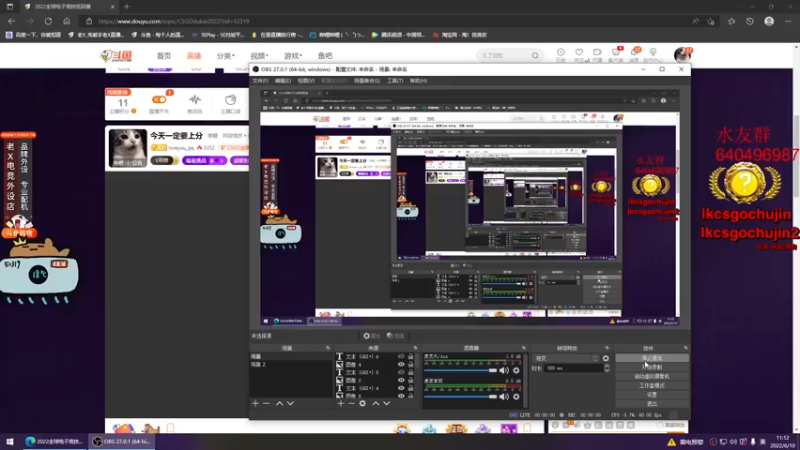Toggle visibility of source 文本 (GDI+) 6
This screenshot has width=800, height=450.
[x=401, y=357]
